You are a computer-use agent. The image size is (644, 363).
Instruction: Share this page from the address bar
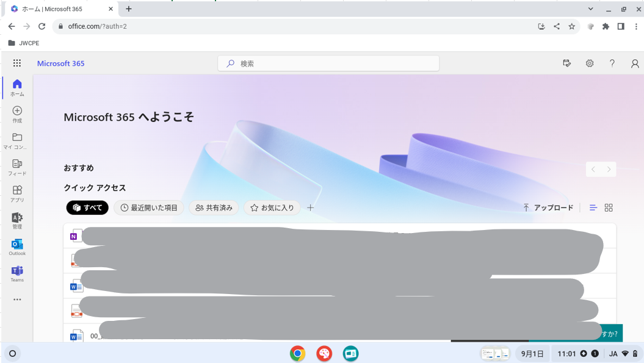(x=557, y=26)
